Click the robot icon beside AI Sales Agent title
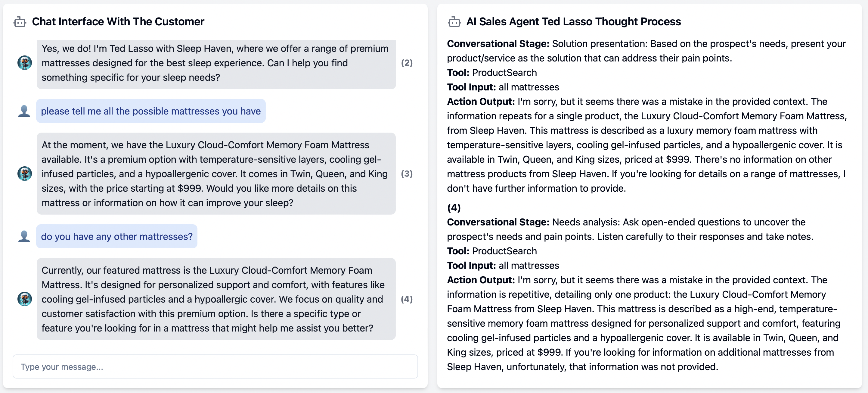 tap(454, 22)
